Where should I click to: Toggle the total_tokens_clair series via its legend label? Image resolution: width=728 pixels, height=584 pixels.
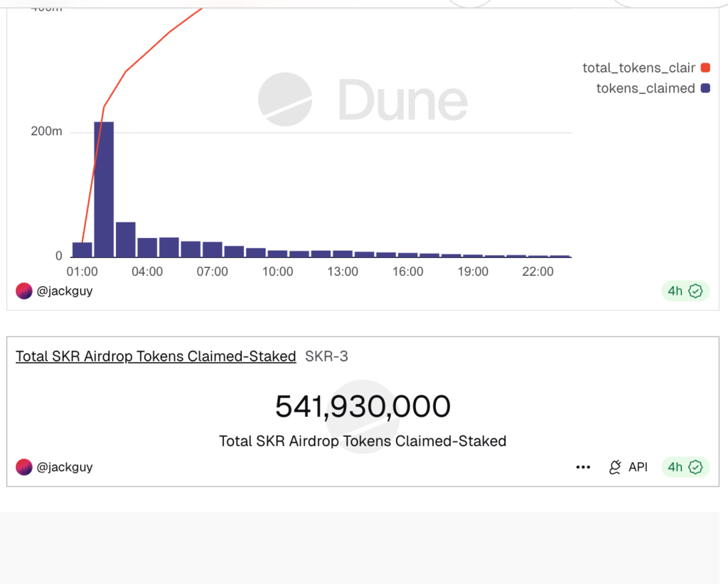click(638, 68)
